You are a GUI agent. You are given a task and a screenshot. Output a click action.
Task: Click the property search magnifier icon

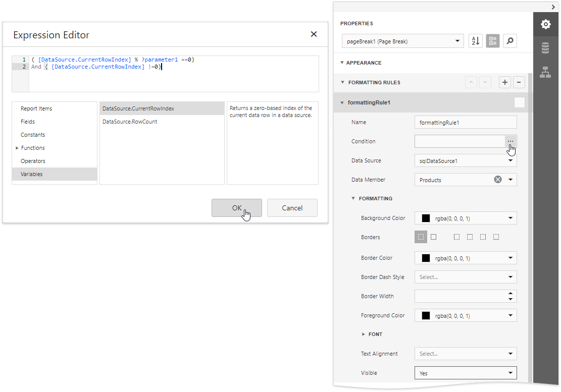pyautogui.click(x=510, y=41)
